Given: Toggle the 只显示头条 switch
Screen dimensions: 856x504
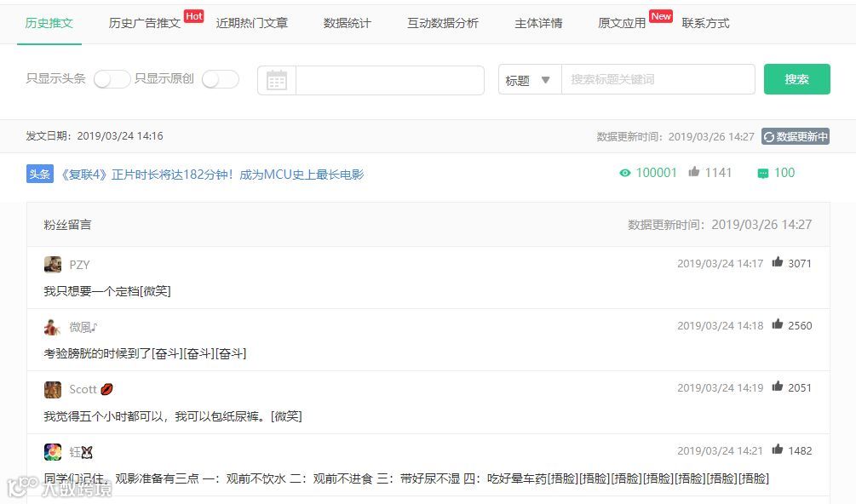Looking at the screenshot, I should click(112, 79).
